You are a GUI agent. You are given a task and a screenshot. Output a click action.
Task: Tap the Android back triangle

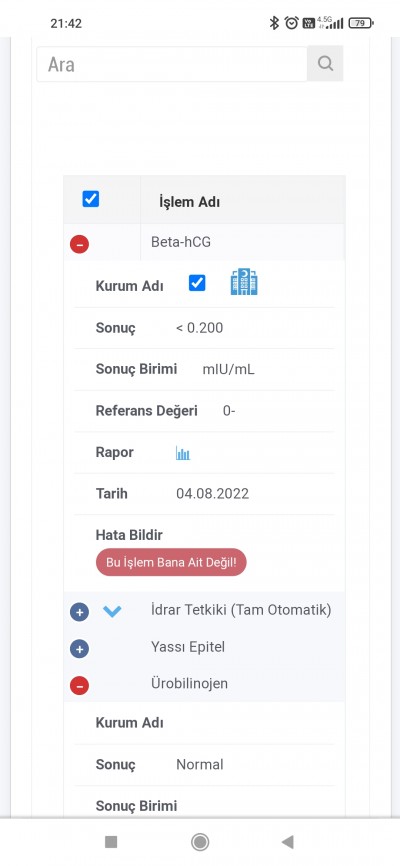click(287, 842)
